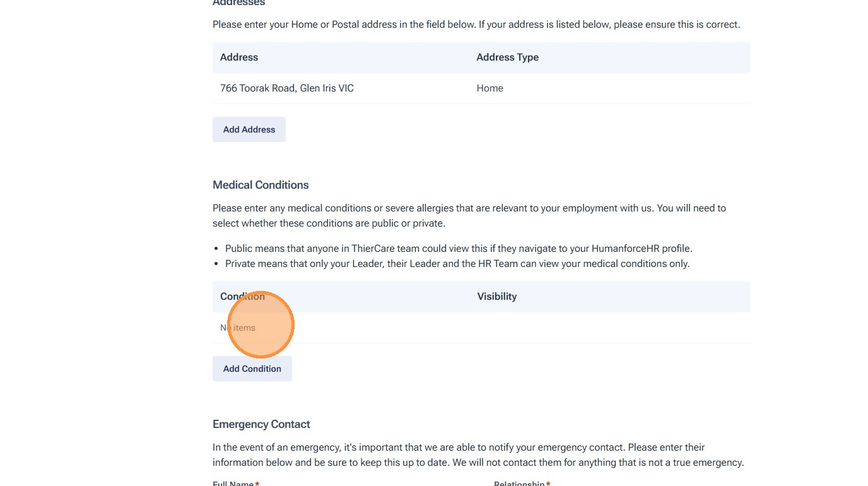Click the Private visibility explanation bullet
This screenshot has height=486, width=868.
[x=457, y=264]
